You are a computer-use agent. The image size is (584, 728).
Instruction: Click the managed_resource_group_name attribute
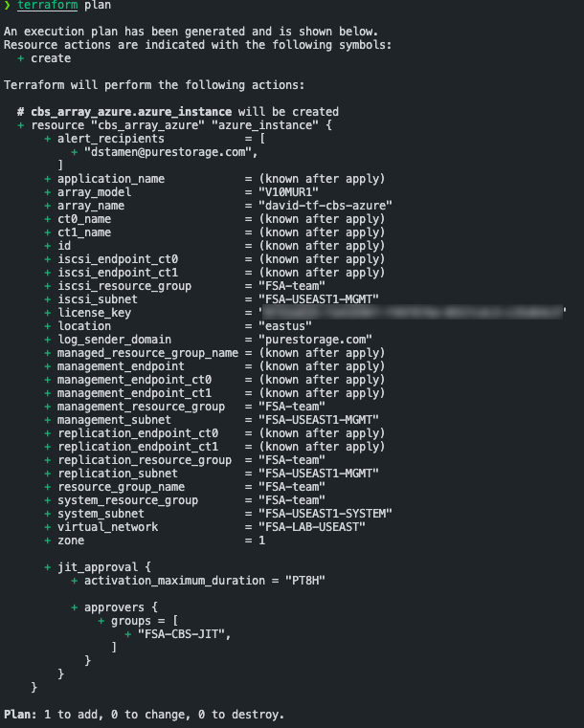coord(147,353)
